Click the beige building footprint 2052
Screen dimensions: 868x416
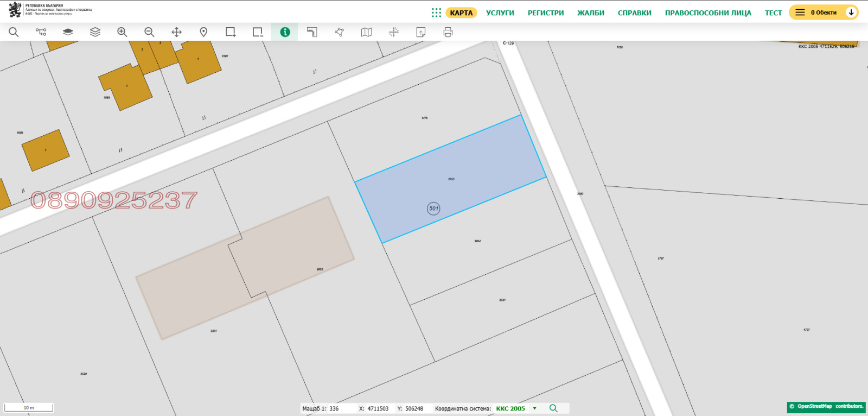[x=245, y=268]
